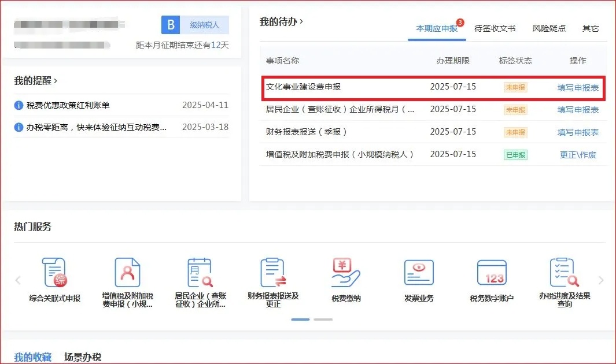The height and width of the screenshot is (364, 616).
Task: Expand 我的提醒 heading arrow
Action: coord(56,80)
